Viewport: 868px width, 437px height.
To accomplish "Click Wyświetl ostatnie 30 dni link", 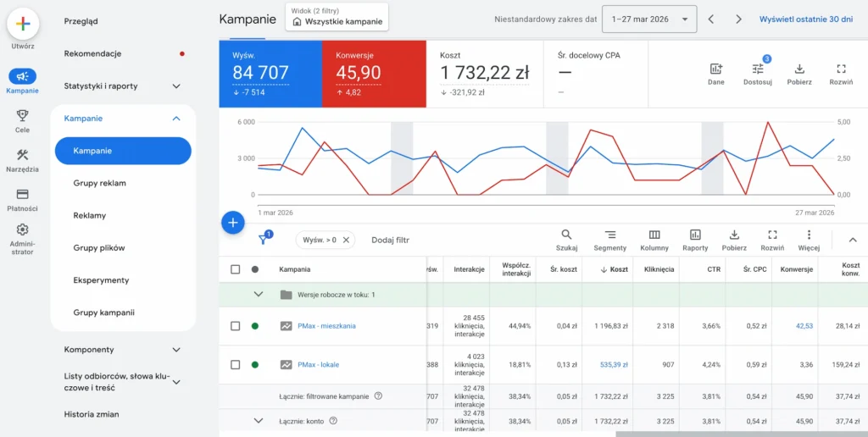I will [806, 19].
